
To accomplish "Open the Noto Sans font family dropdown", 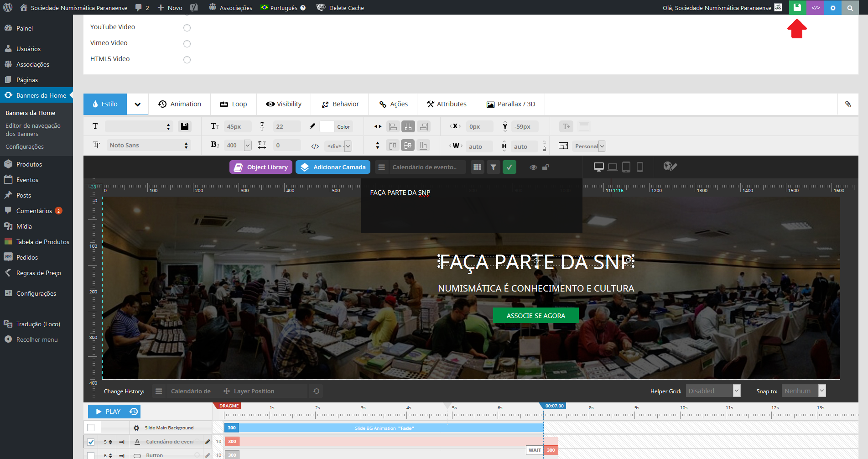I will 148,145.
